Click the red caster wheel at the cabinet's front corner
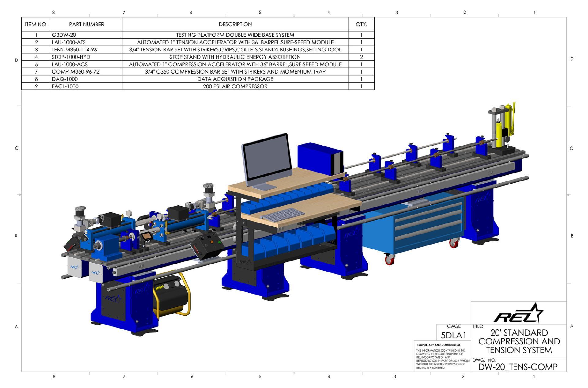This screenshot has height=388, width=588. point(389,259)
